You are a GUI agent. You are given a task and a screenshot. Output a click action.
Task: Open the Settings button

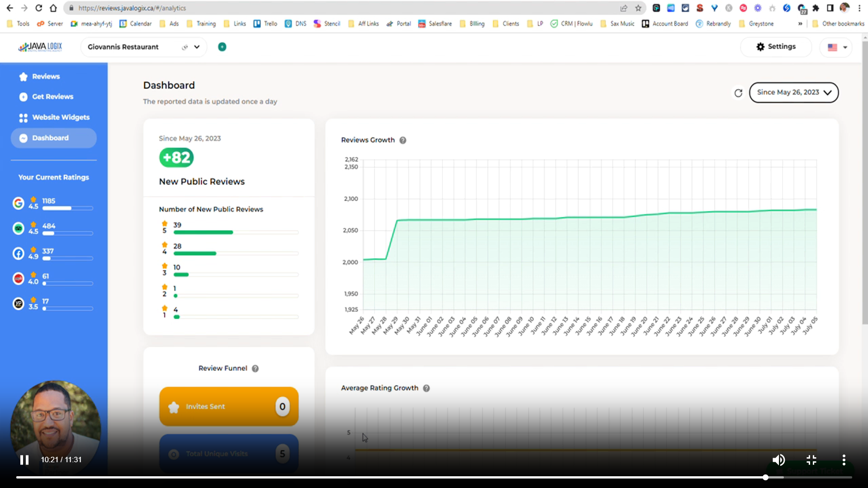tap(776, 47)
